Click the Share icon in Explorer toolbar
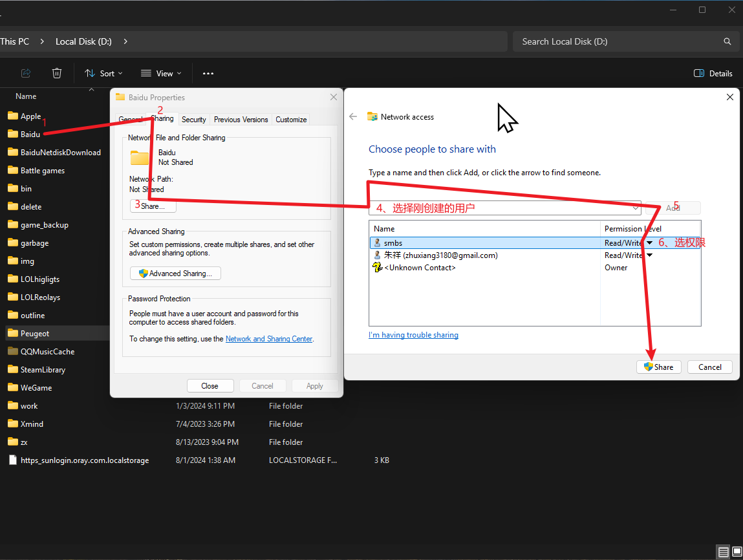Viewport: 743px width, 560px height. (x=26, y=73)
